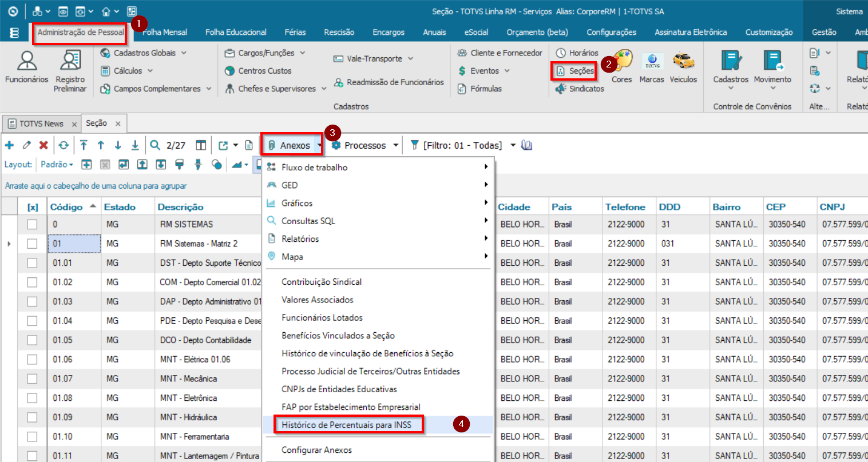Add a new record with the plus icon
Screen dimensions: 868x462
pos(9,145)
